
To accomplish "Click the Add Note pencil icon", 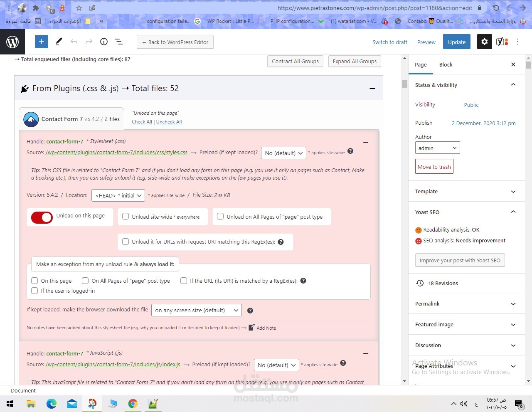I will click(251, 327).
